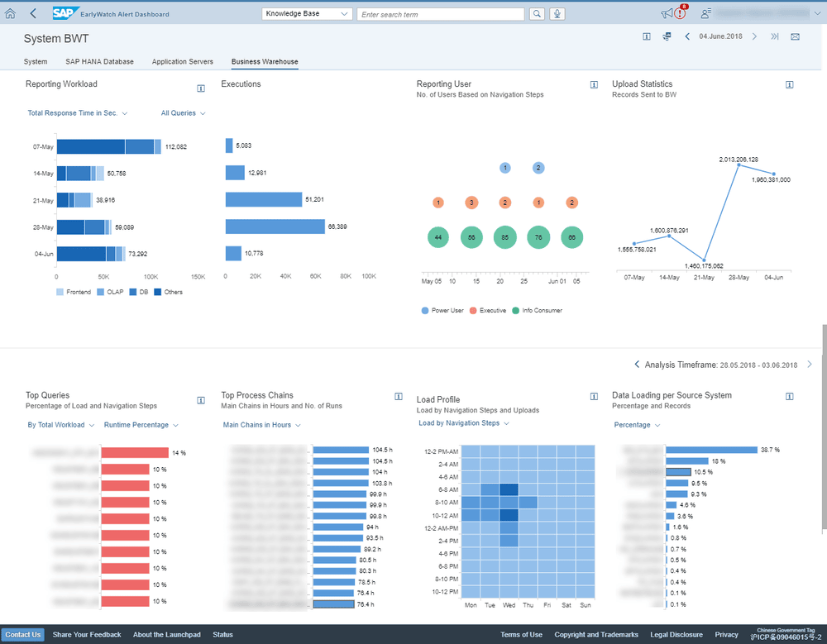Click the Contact Us button in footer
Viewport: 827px width, 644px height.
[x=22, y=635]
